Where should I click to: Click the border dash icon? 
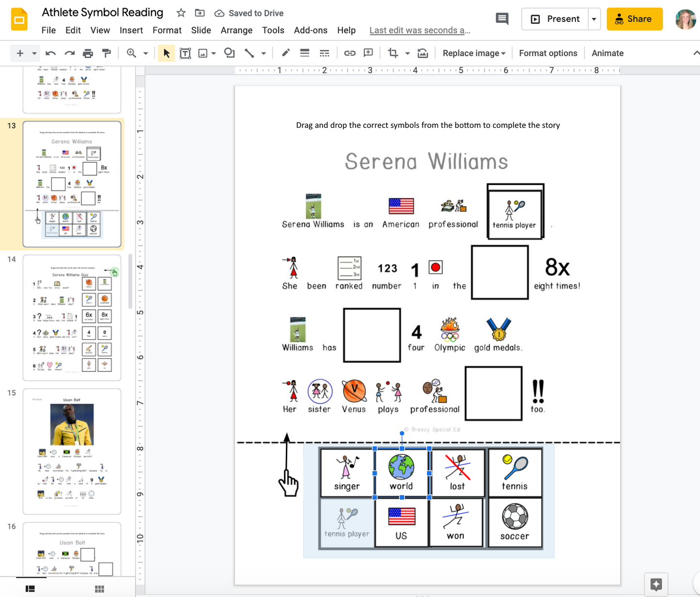325,53
